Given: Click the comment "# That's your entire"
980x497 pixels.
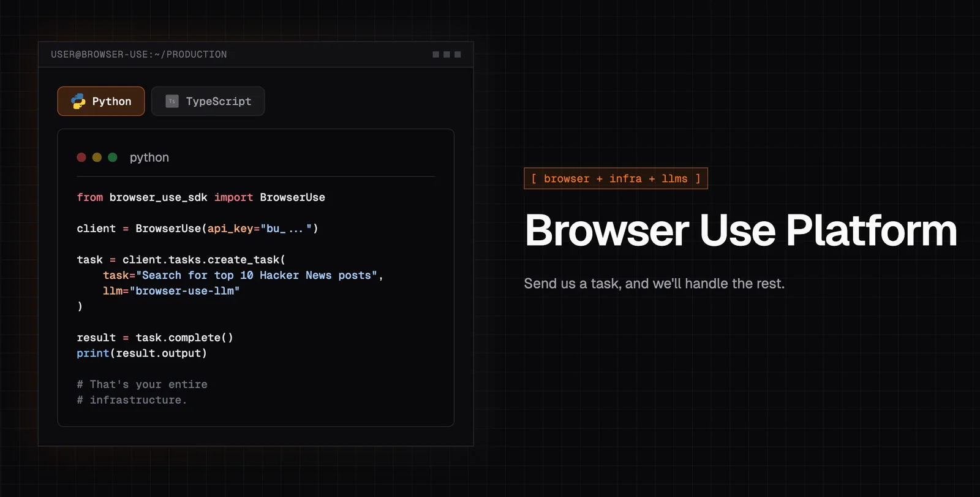Looking at the screenshot, I should 142,384.
